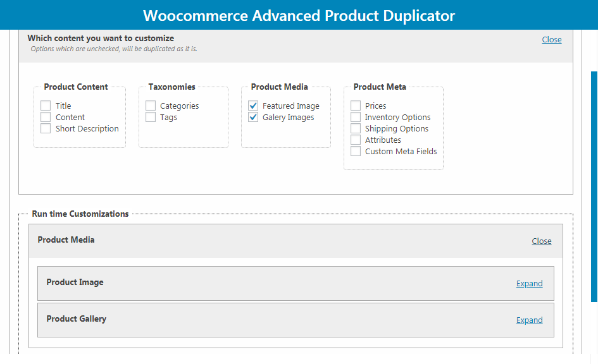598x364 pixels.
Task: Enable the Attributes checkbox
Action: pos(356,140)
